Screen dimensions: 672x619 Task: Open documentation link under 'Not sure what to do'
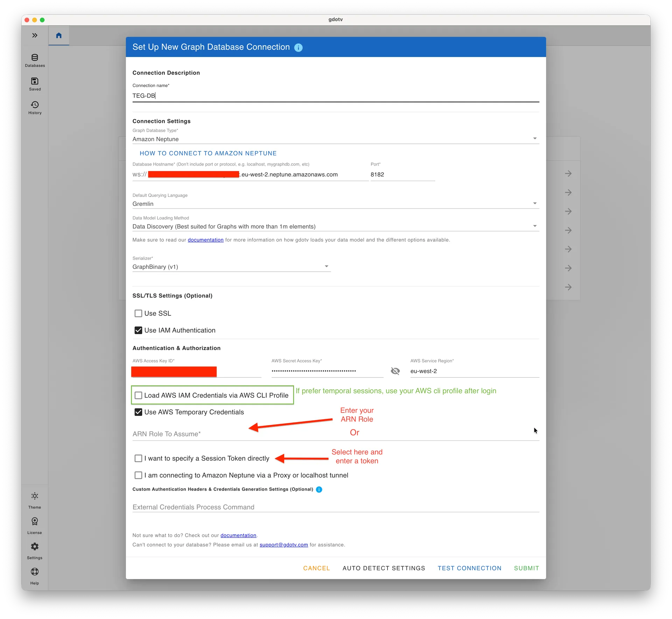click(238, 535)
